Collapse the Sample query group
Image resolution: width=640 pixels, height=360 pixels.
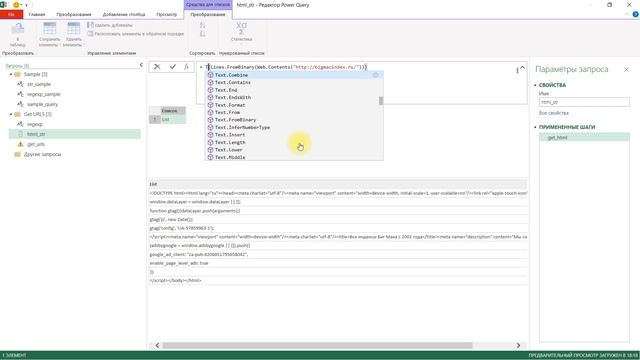click(11, 74)
